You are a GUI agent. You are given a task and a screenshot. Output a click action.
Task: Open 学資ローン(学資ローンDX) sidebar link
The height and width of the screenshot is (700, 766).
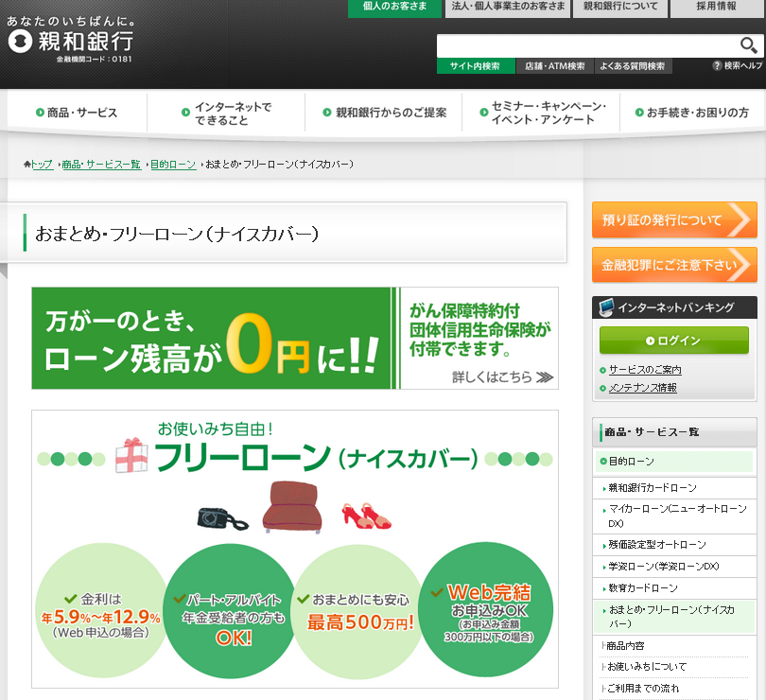pyautogui.click(x=664, y=566)
